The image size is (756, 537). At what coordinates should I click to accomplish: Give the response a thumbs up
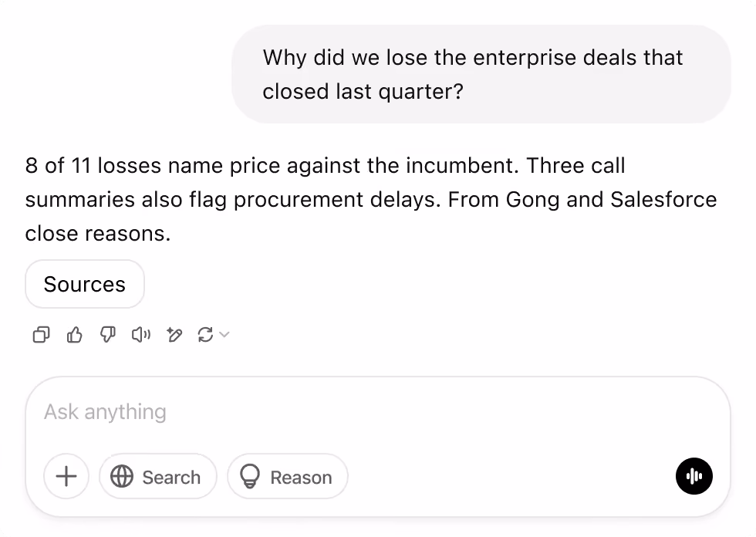pyautogui.click(x=74, y=335)
